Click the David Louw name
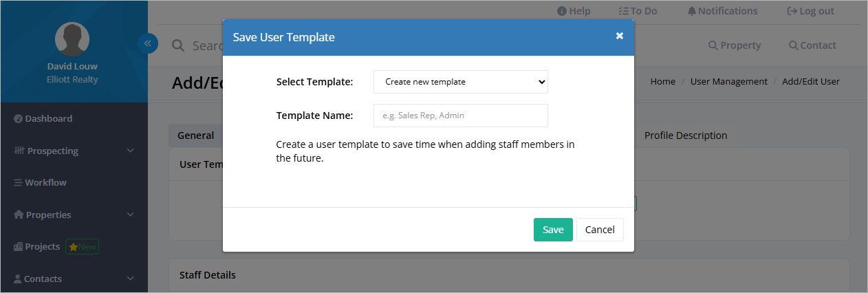 (x=72, y=67)
